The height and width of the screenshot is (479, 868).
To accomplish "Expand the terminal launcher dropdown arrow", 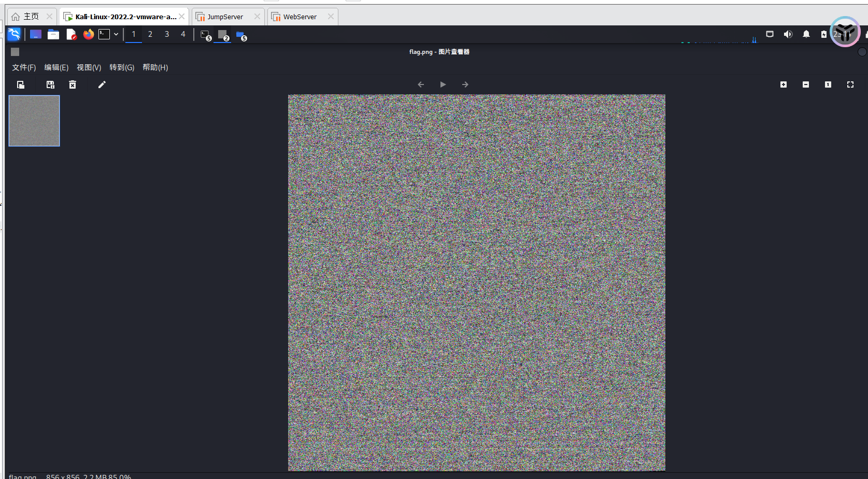I will point(116,34).
